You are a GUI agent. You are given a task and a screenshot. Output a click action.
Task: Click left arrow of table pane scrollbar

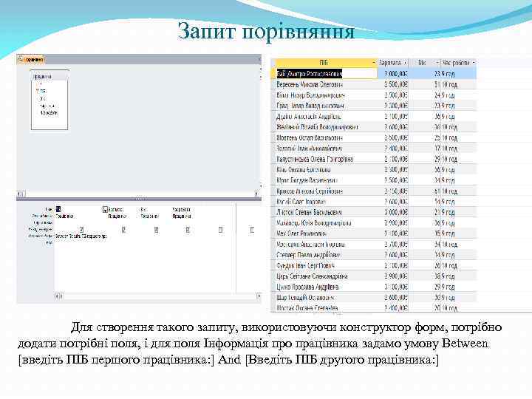pos(20,194)
